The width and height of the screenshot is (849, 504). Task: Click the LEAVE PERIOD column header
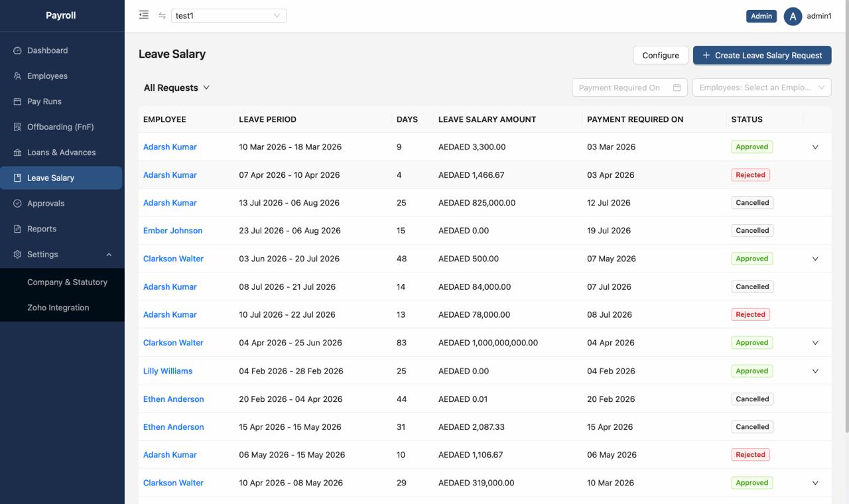tap(267, 119)
